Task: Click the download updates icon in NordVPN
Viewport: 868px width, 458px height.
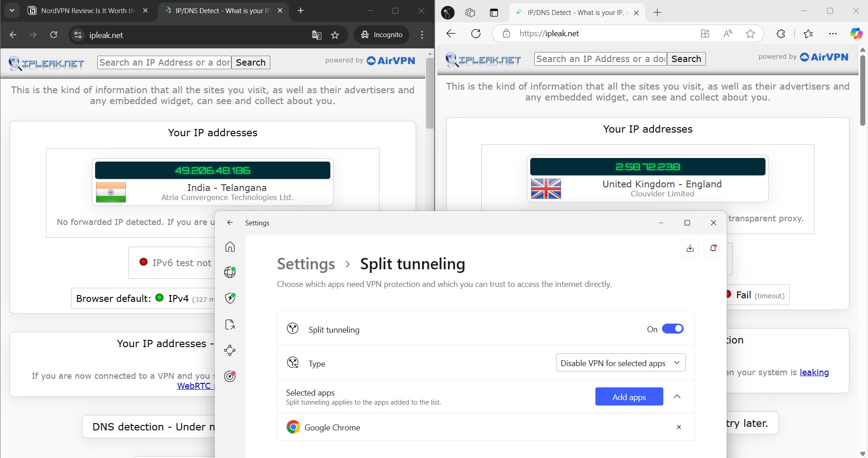Action: (690, 248)
